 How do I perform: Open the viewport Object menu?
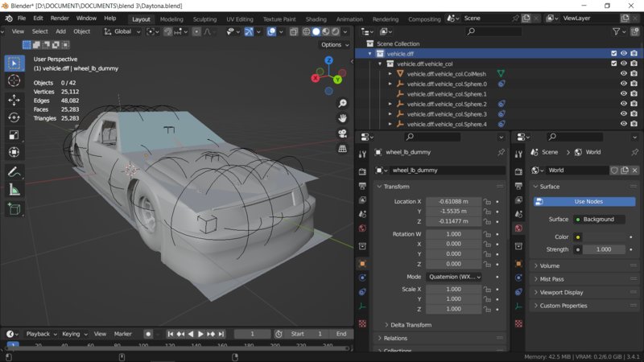coord(82,31)
